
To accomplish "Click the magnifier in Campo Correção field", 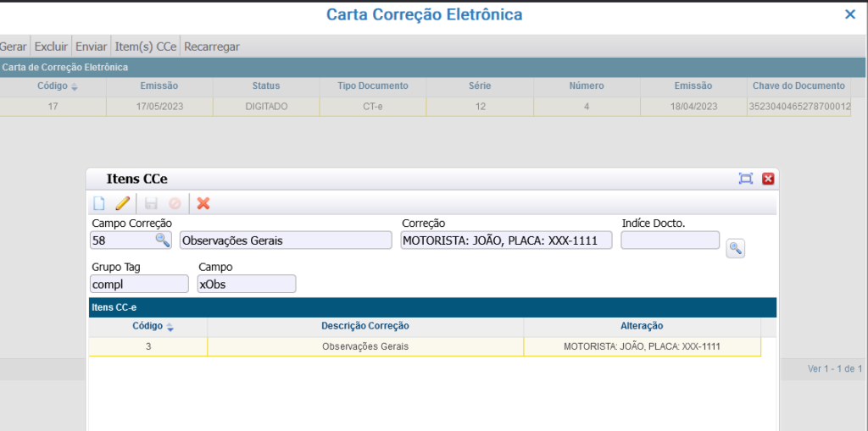I will point(162,240).
